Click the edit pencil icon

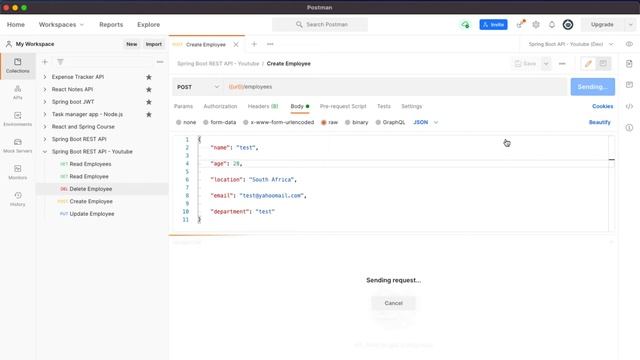coord(588,64)
